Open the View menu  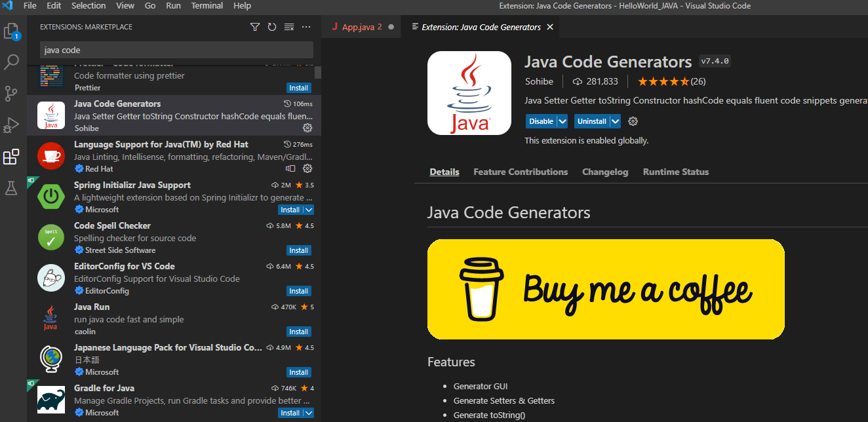click(125, 6)
